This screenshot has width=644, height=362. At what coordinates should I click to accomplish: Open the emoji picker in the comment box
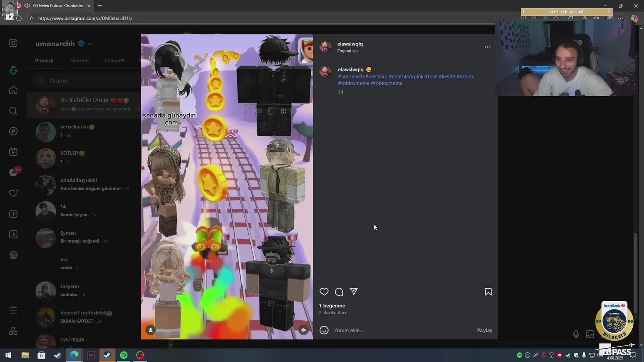point(324,330)
